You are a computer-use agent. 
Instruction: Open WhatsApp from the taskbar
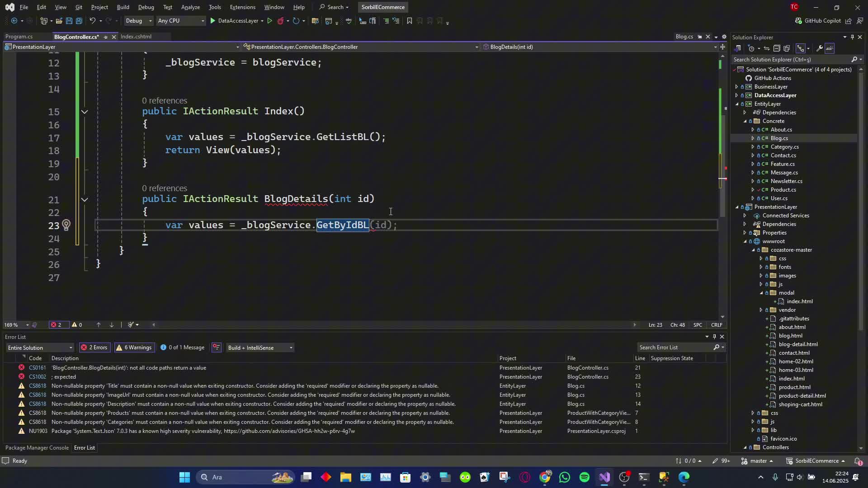pyautogui.click(x=564, y=477)
